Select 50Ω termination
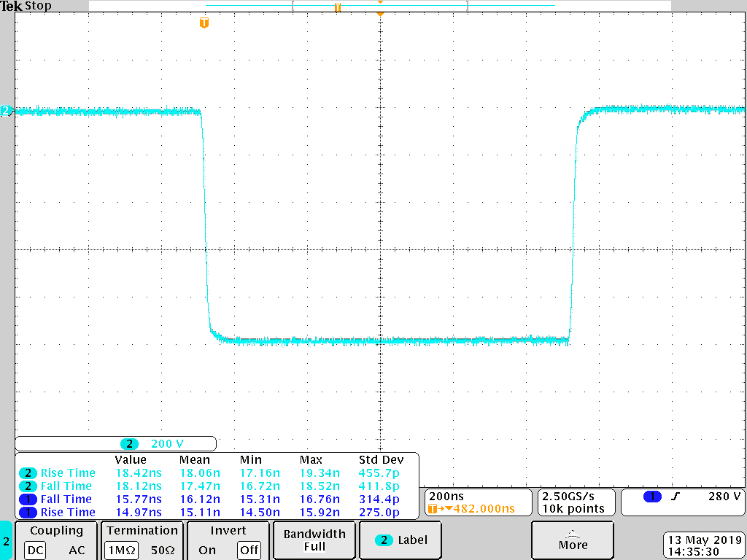This screenshot has width=747, height=560. pyautogui.click(x=165, y=550)
